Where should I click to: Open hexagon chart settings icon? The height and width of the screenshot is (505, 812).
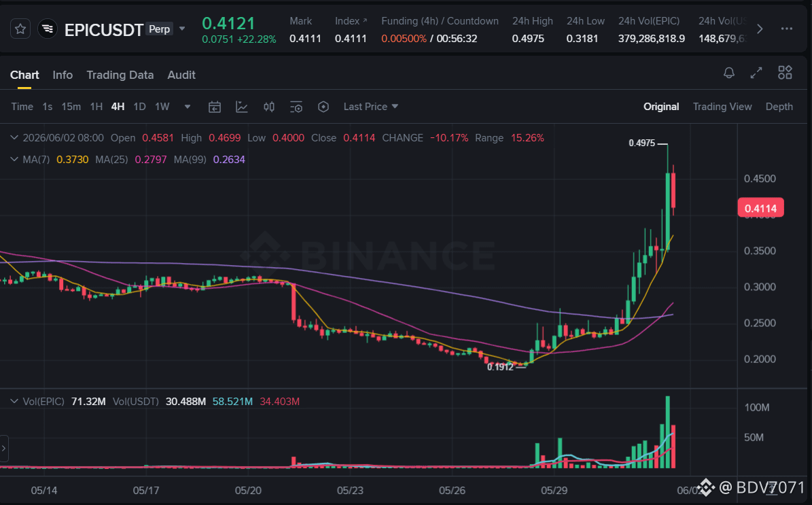tap(323, 107)
